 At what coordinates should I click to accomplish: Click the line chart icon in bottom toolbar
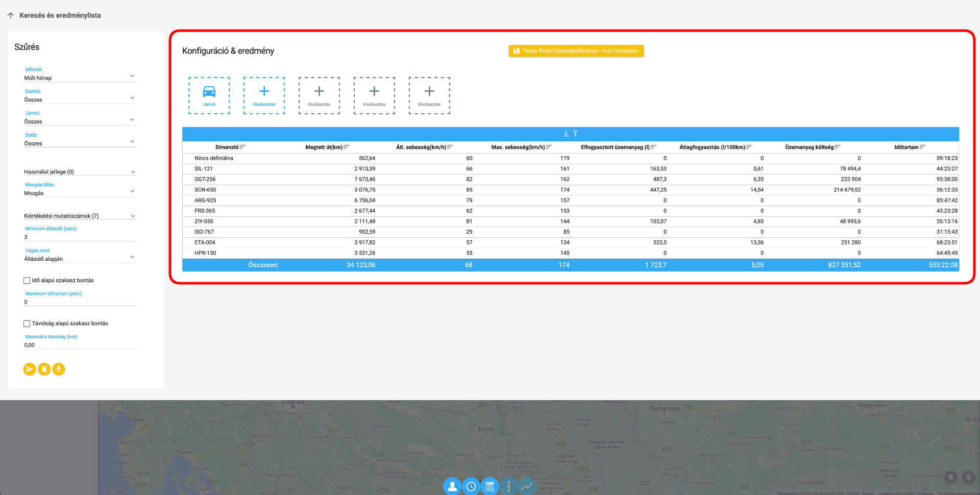pos(527,486)
